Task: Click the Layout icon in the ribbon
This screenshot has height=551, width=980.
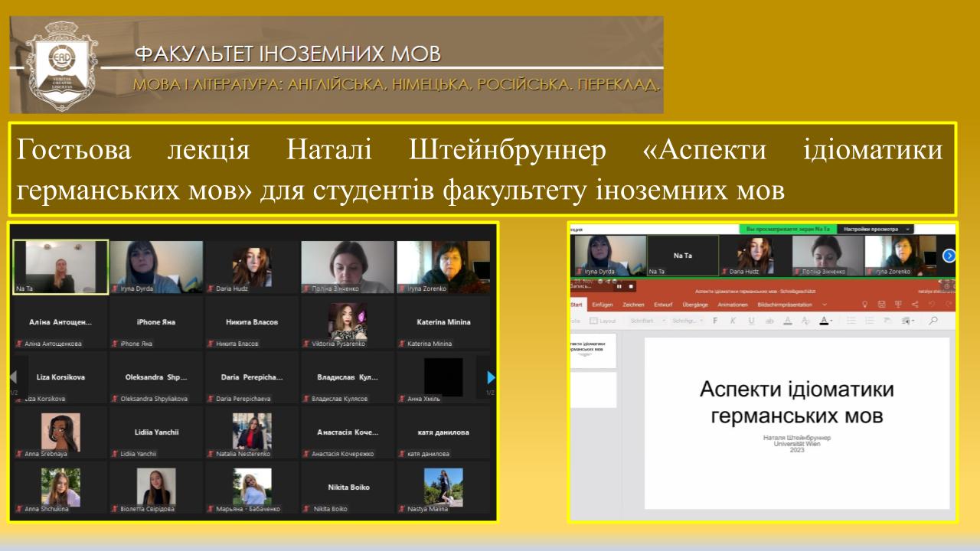Action: point(602,321)
